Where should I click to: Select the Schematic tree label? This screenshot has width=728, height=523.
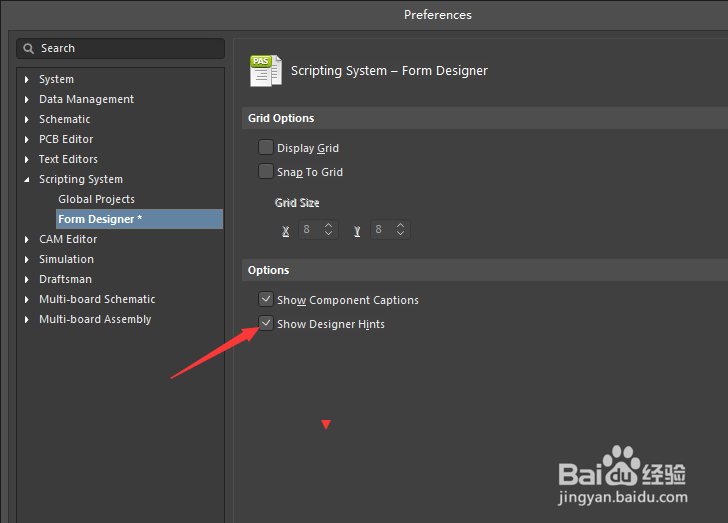click(65, 119)
